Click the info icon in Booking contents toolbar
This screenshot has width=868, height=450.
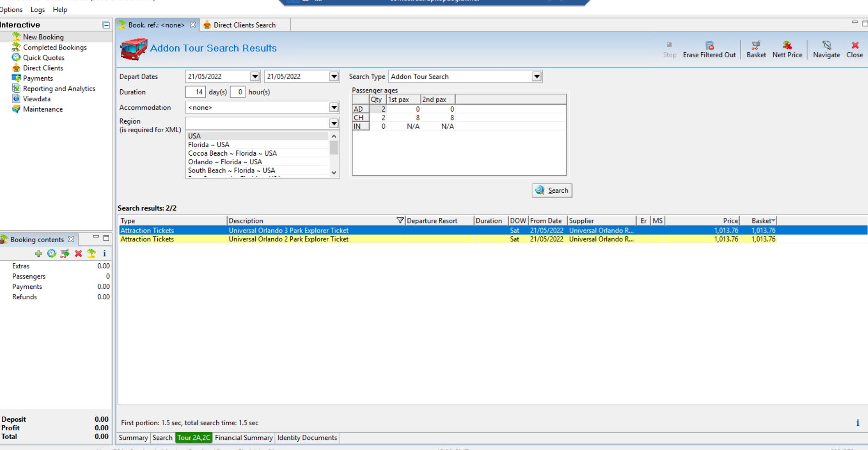click(104, 253)
